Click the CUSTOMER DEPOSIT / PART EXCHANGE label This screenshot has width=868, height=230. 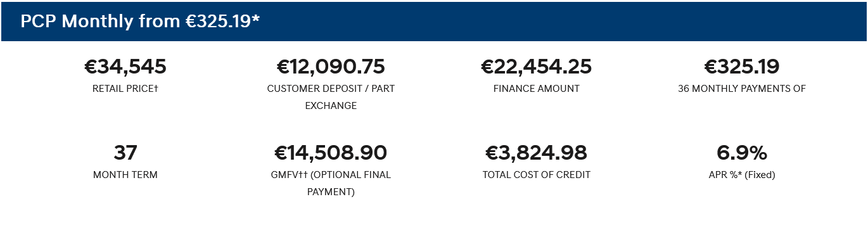tap(331, 97)
